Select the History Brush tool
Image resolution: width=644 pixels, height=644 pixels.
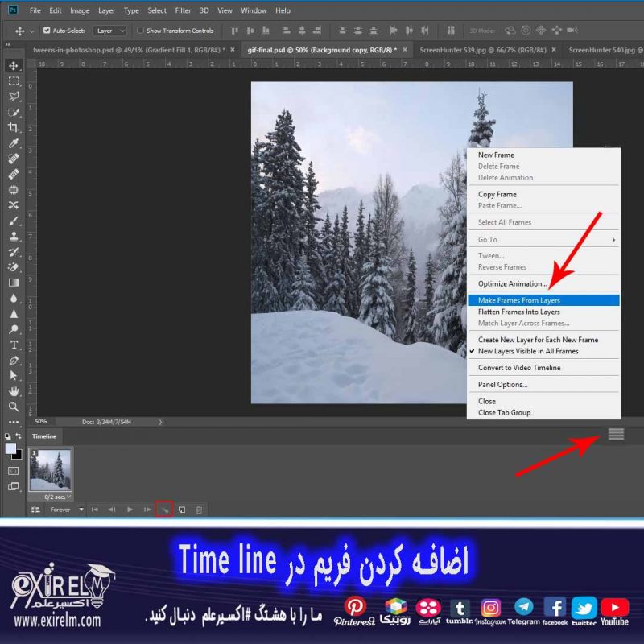[x=14, y=252]
